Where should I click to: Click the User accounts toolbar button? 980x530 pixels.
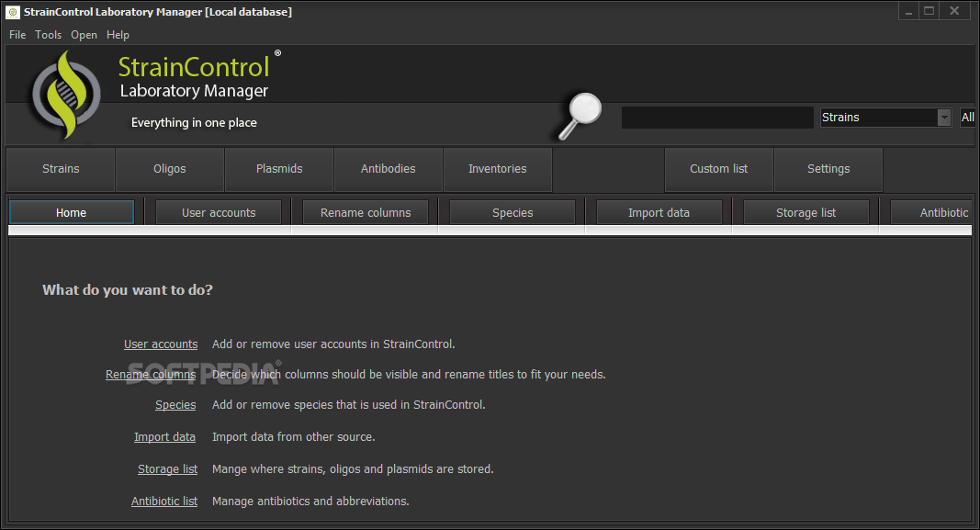[x=219, y=212]
